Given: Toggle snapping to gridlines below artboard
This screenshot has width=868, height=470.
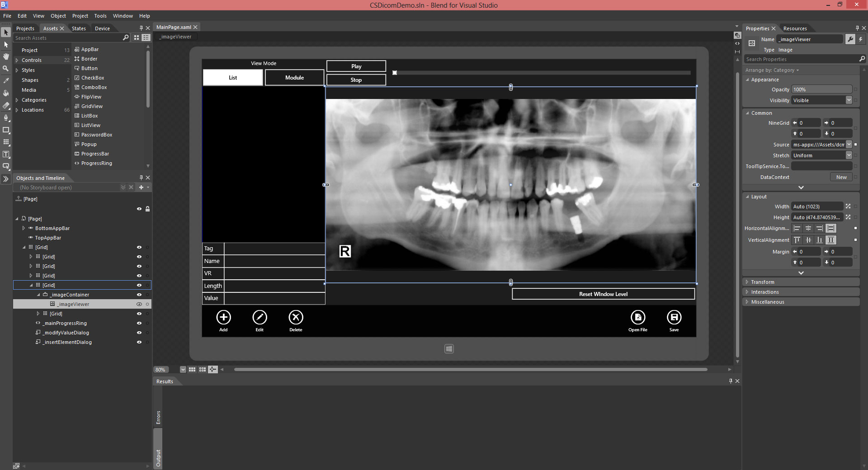Looking at the screenshot, I should (203, 370).
